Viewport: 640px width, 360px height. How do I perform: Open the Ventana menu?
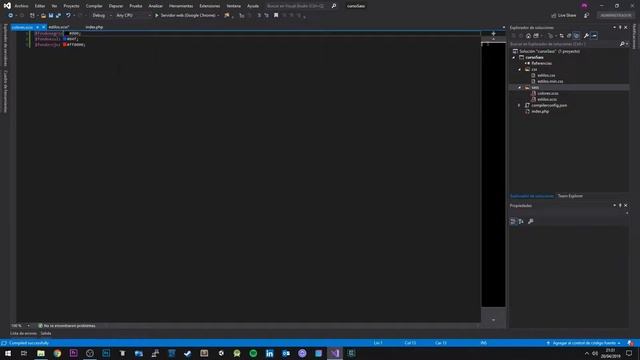coord(233,6)
